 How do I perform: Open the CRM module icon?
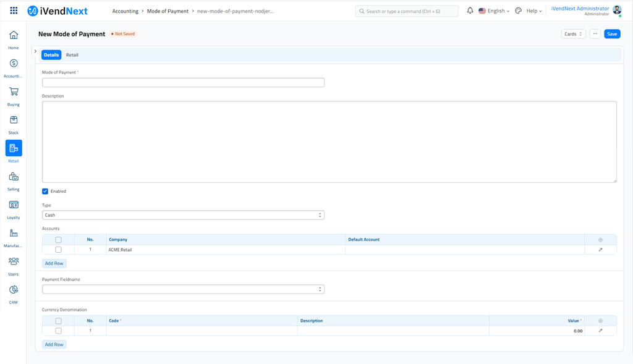14,290
